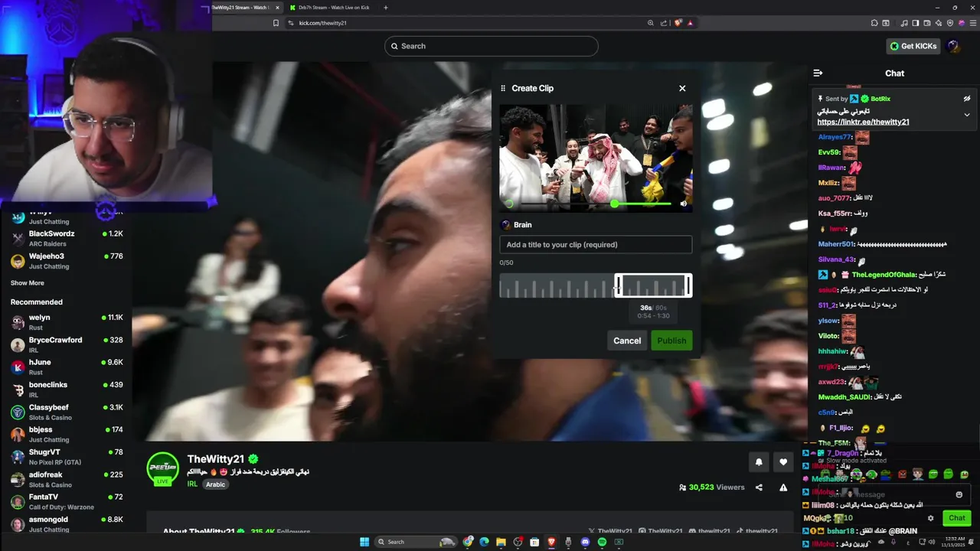Open Discord from the taskbar
Viewport: 980px width, 551px height.
(585, 542)
